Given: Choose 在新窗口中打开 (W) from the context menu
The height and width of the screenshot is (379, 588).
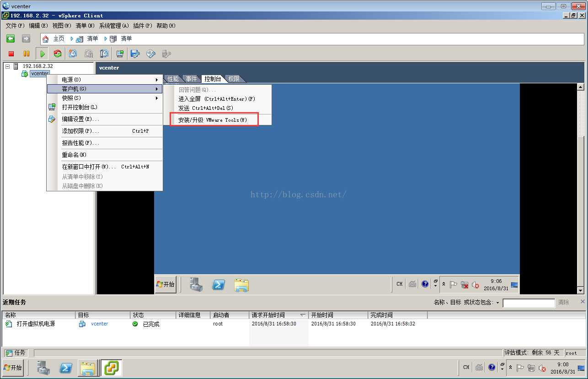Looking at the screenshot, I should tap(105, 167).
